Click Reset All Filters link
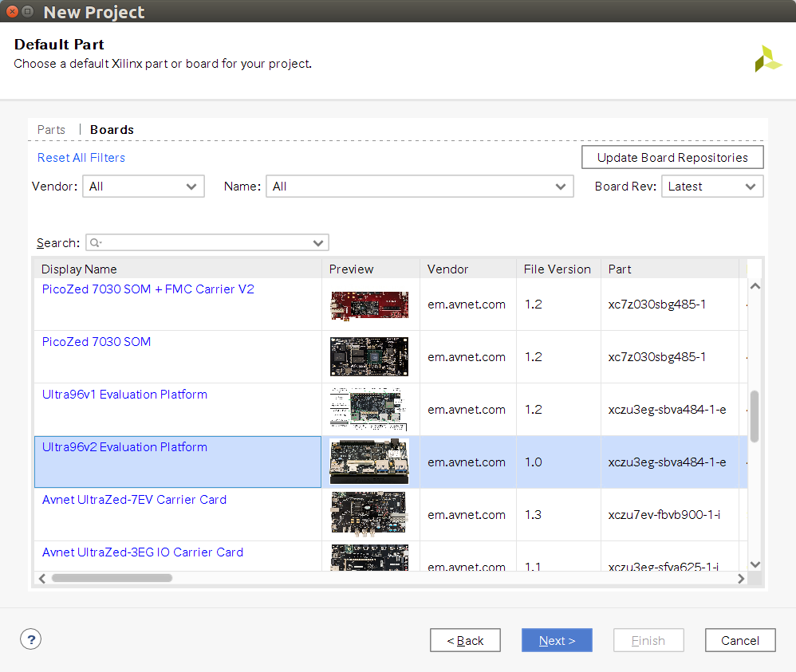This screenshot has width=796, height=672. [81, 158]
